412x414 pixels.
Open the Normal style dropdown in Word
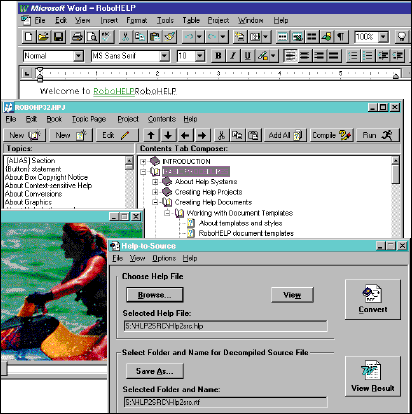point(78,56)
